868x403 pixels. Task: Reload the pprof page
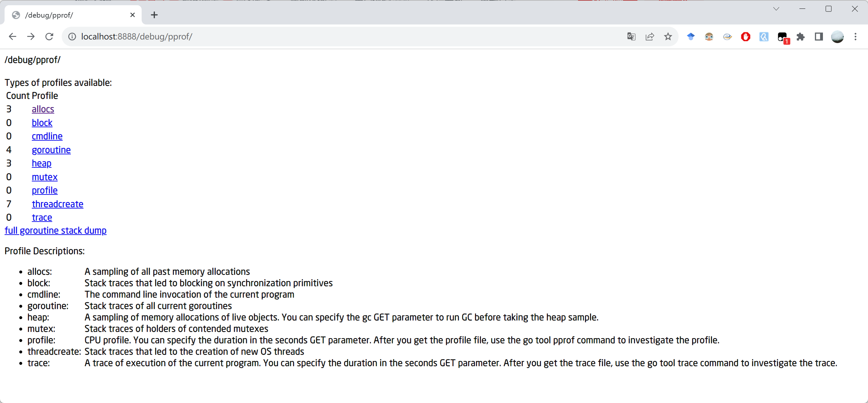pos(49,36)
